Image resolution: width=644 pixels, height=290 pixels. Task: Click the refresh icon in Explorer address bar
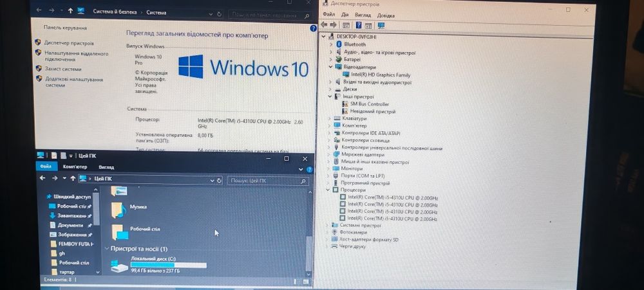[220, 181]
